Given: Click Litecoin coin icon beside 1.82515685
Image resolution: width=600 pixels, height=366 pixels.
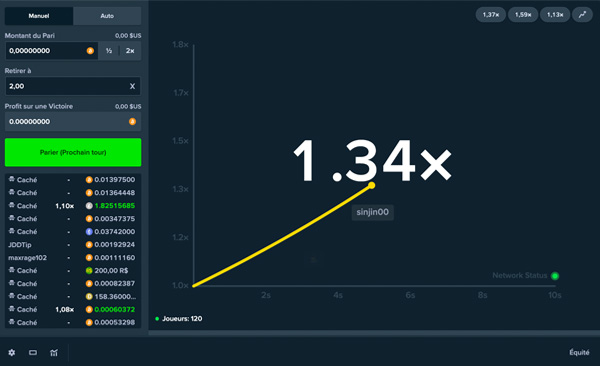Looking at the screenshot, I should click(x=89, y=206).
